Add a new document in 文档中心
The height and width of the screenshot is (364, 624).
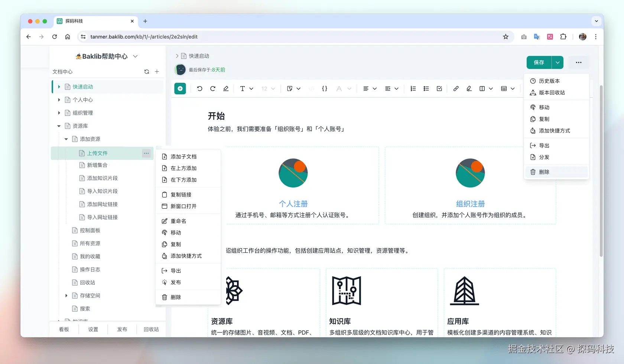coord(157,72)
